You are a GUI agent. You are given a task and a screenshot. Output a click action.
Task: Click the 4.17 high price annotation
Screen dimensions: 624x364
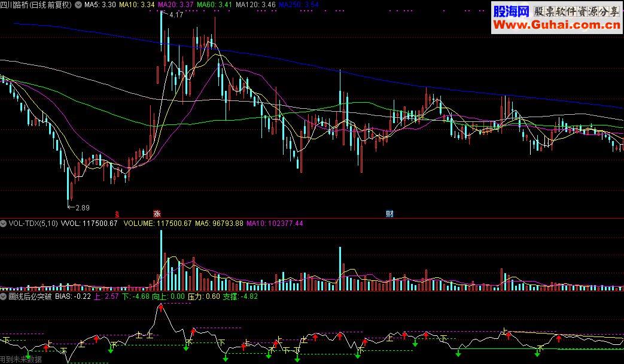(x=175, y=15)
